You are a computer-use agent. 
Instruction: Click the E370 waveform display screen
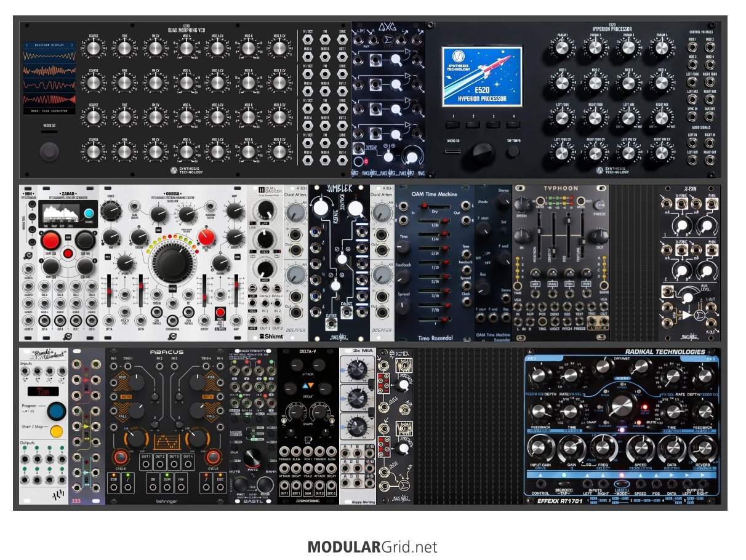(50, 78)
